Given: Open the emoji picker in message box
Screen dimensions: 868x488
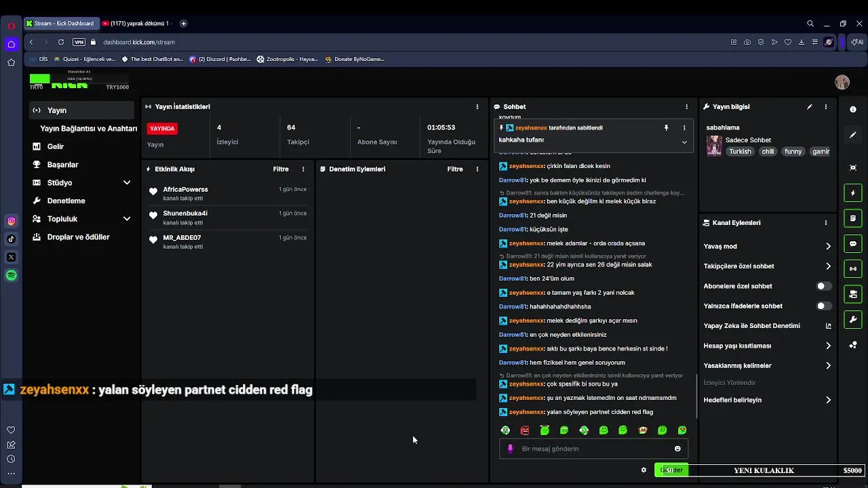Looking at the screenshot, I should tap(677, 449).
